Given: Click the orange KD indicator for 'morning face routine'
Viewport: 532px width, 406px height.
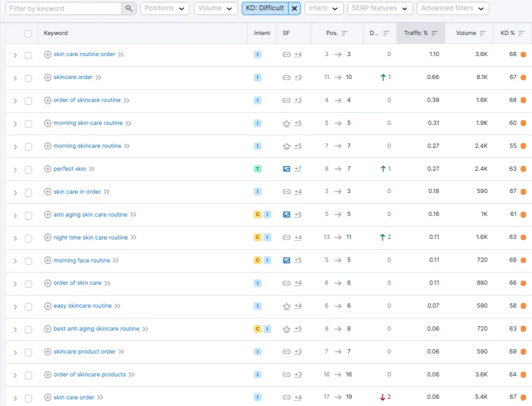Looking at the screenshot, I should coord(523,261).
